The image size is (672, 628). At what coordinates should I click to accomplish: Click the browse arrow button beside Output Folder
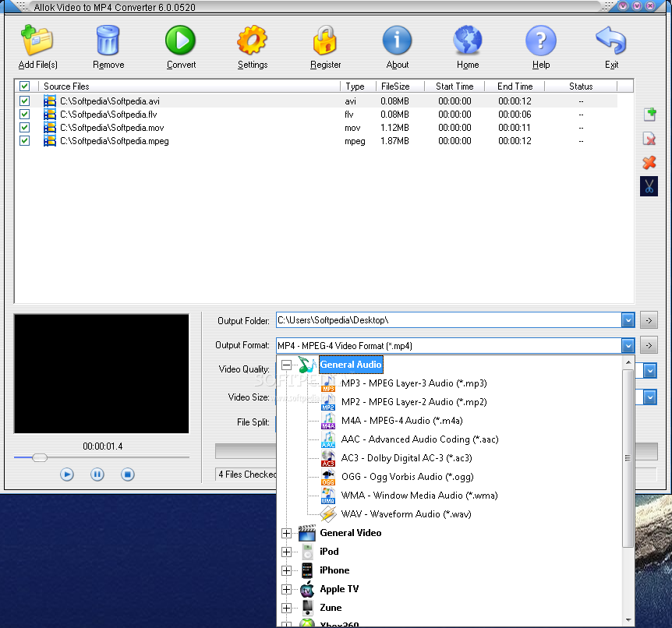[x=649, y=320]
